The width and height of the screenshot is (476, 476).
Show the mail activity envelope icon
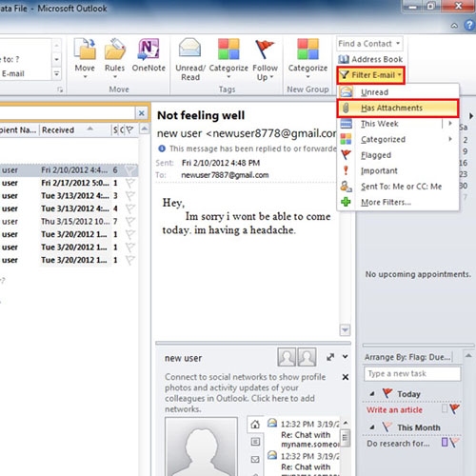(255, 459)
